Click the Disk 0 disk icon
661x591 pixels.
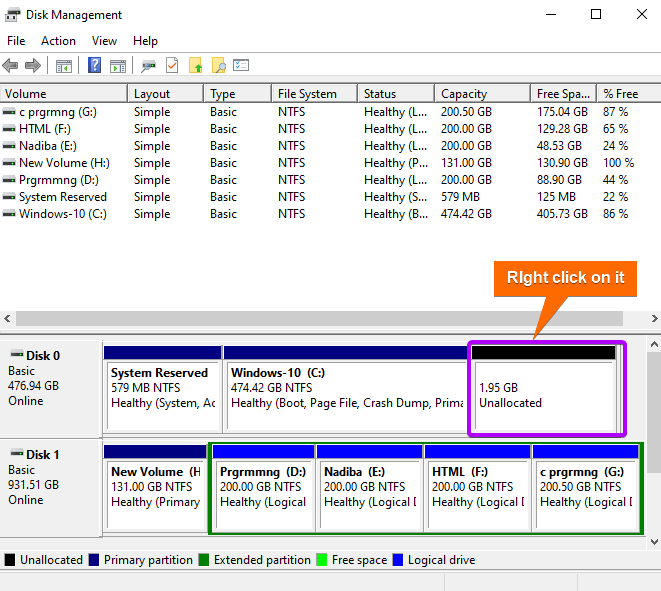point(17,354)
